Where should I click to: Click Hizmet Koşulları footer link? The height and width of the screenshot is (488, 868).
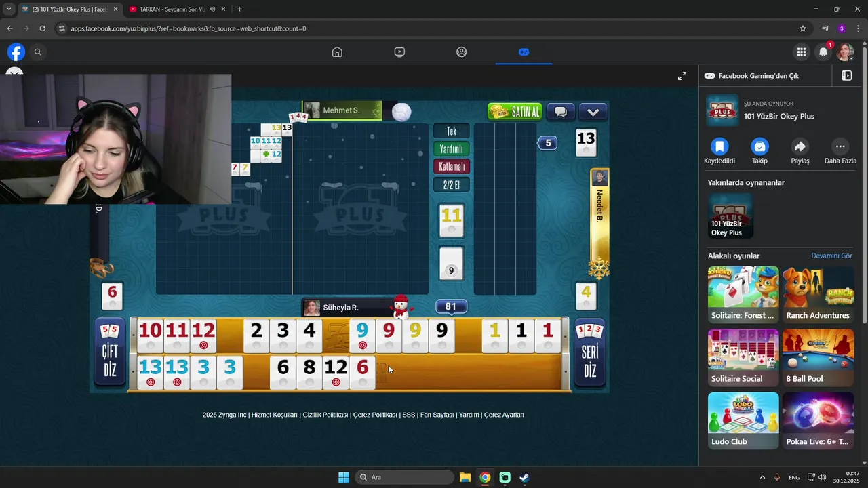click(275, 415)
